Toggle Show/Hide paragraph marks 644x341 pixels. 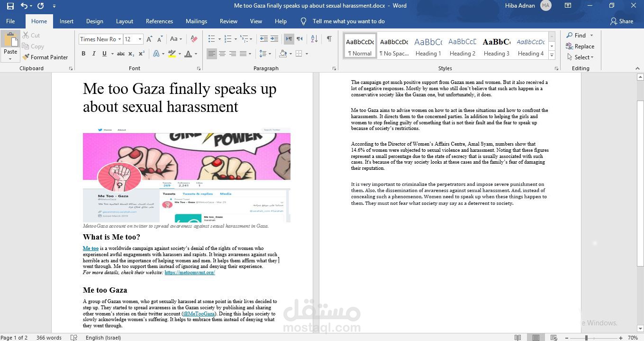[329, 39]
